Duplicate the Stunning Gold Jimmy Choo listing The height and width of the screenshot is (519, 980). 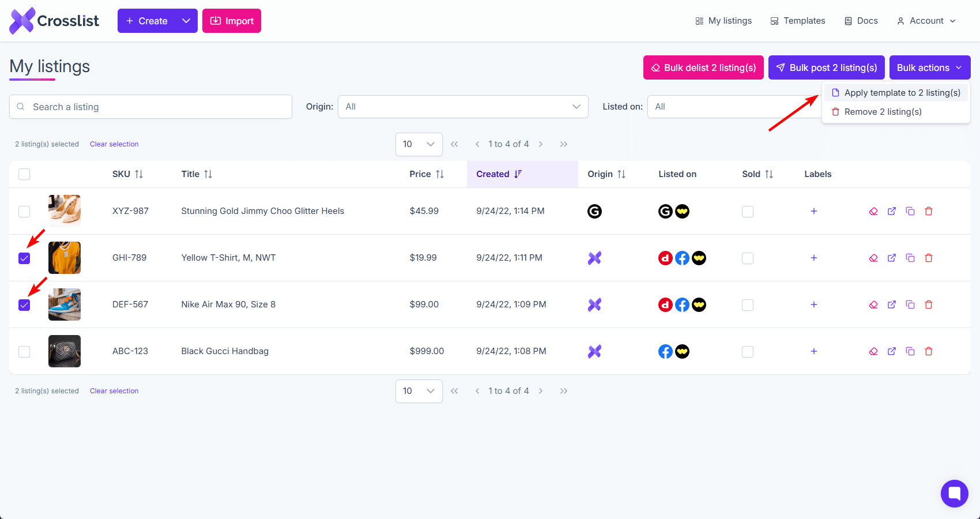coord(910,211)
